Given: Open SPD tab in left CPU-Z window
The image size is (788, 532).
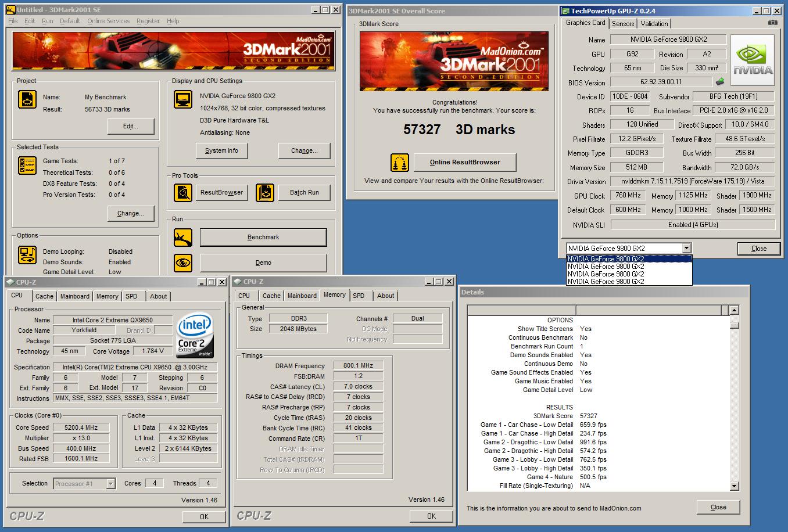Looking at the screenshot, I should point(132,296).
